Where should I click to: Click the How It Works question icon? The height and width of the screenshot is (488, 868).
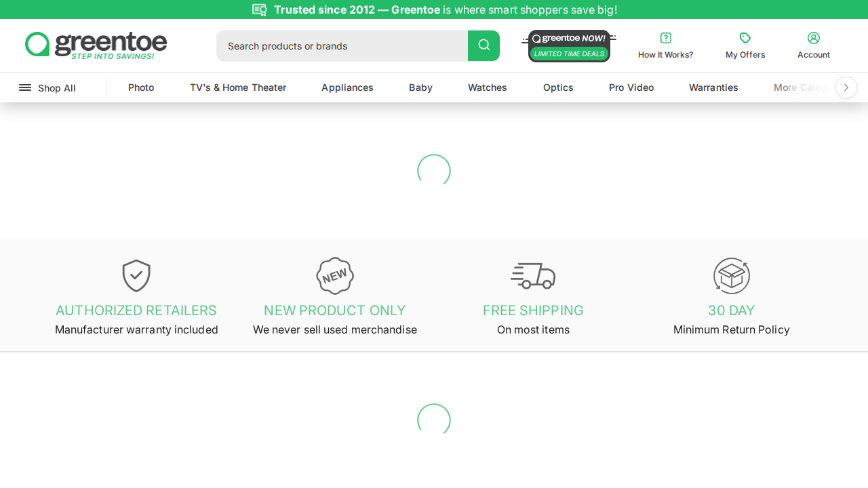pos(665,38)
